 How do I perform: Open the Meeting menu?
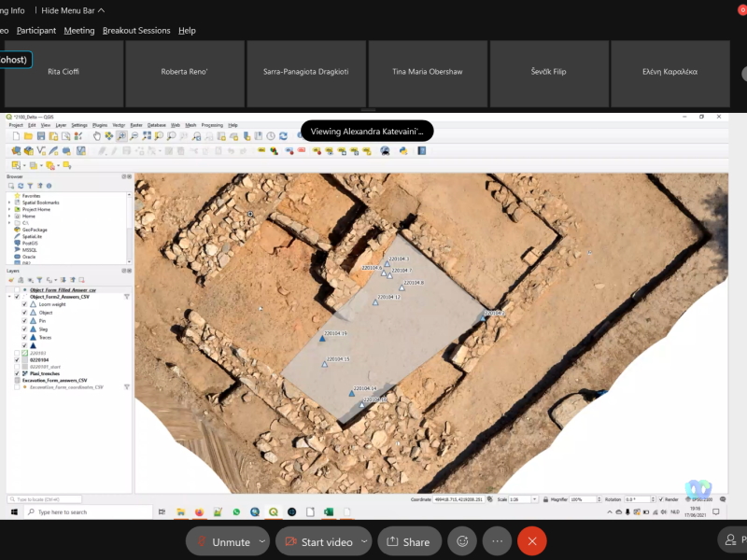point(79,31)
